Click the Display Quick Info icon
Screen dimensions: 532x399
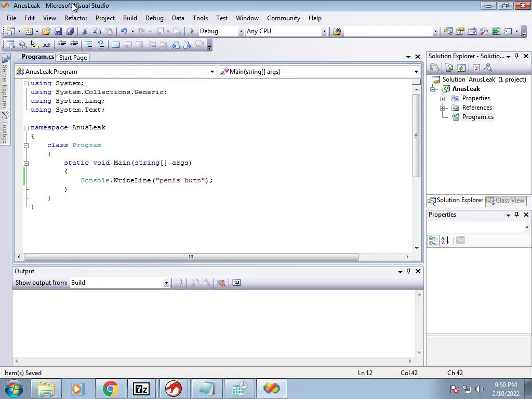click(35, 45)
